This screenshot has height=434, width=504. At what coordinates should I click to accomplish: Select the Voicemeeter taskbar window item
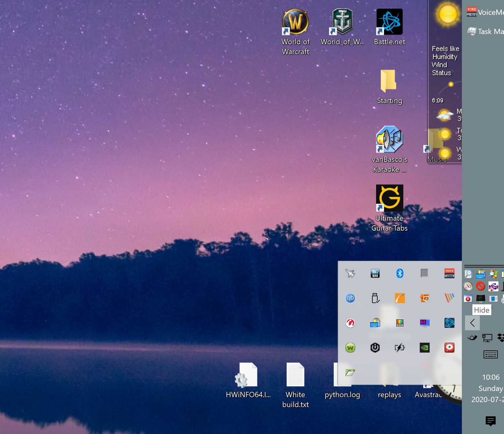point(485,12)
